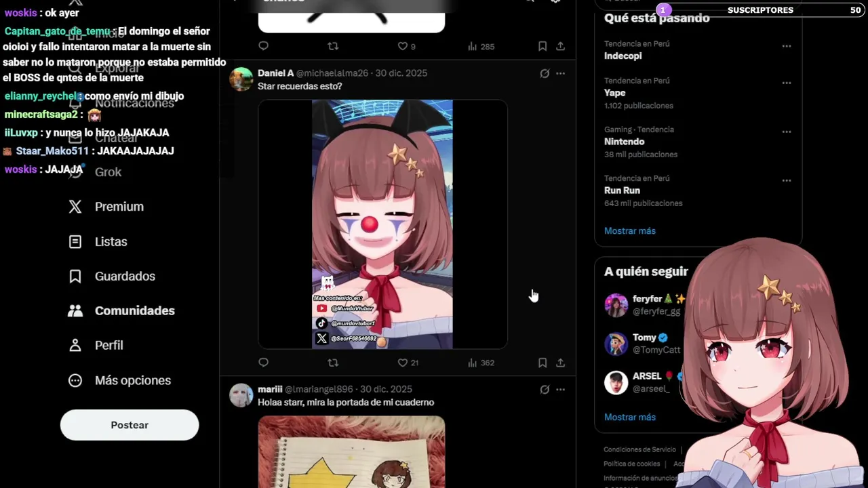This screenshot has height=488, width=868.
Task: Click the Postear button
Action: pyautogui.click(x=130, y=425)
